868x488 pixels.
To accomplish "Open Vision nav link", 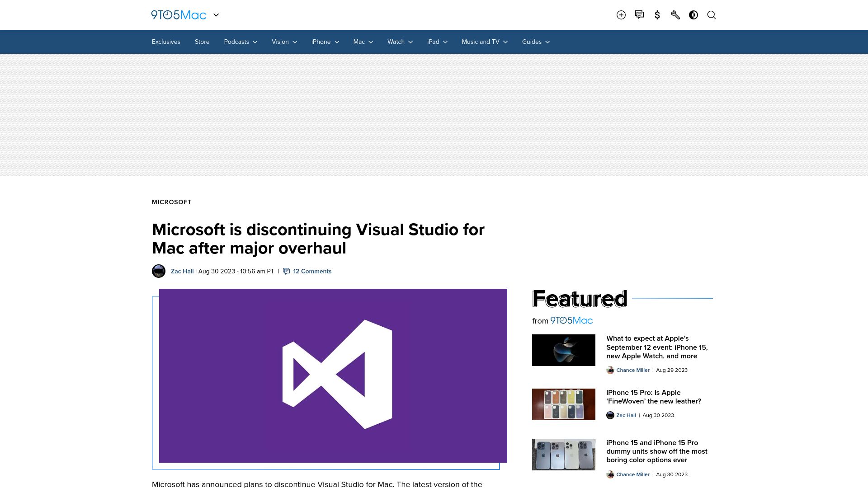I will (280, 42).
